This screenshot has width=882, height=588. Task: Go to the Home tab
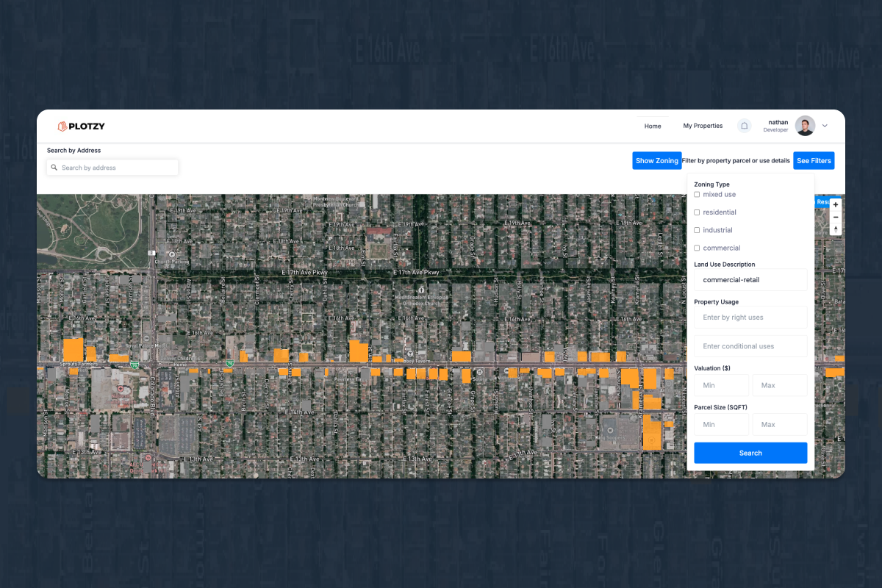[x=653, y=126]
